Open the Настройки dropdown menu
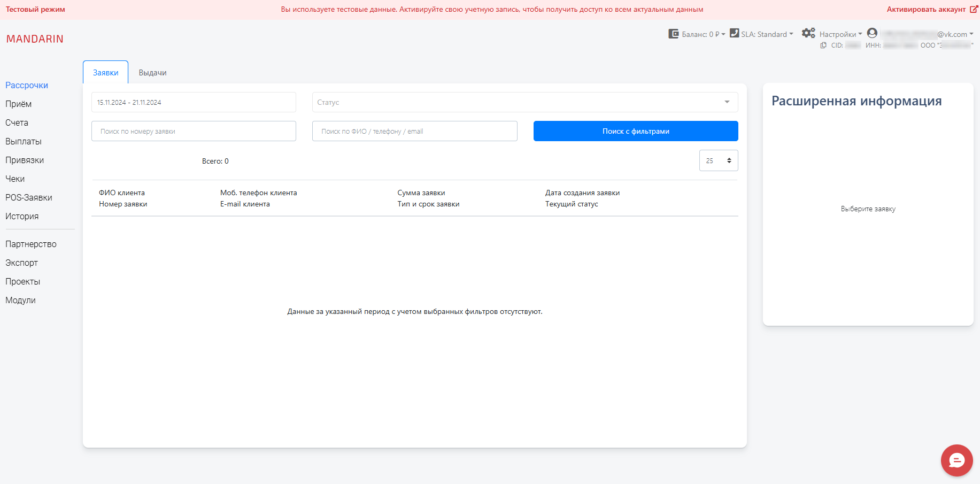The width and height of the screenshot is (980, 484). [x=839, y=34]
